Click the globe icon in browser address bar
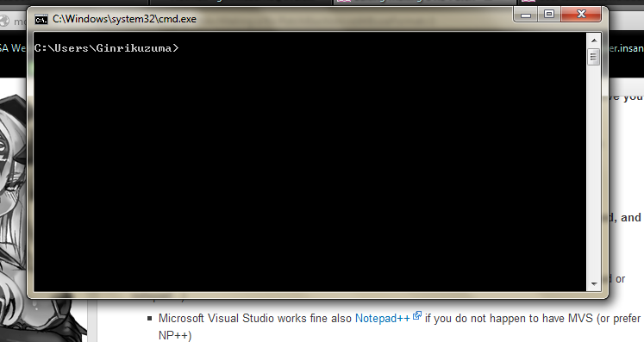Viewport: 644px width, 342px height. click(x=4, y=21)
